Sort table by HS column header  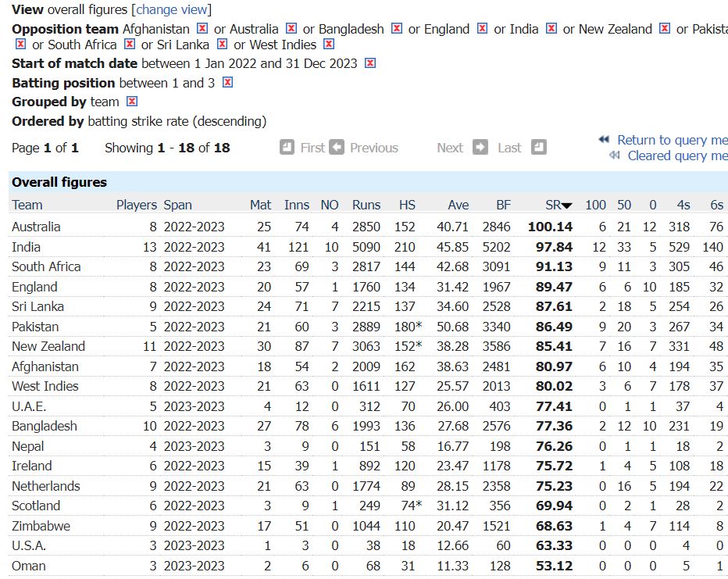[x=407, y=205]
